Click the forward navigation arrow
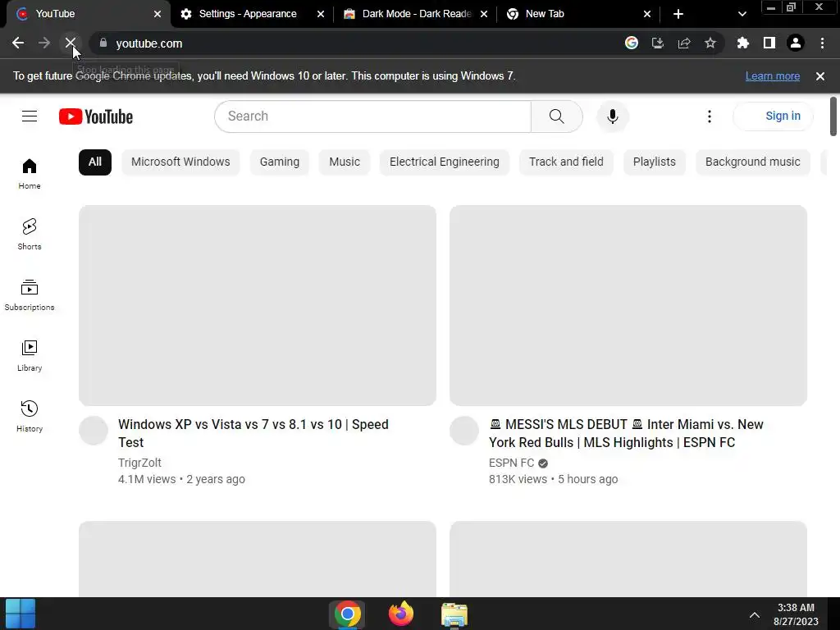 click(44, 43)
